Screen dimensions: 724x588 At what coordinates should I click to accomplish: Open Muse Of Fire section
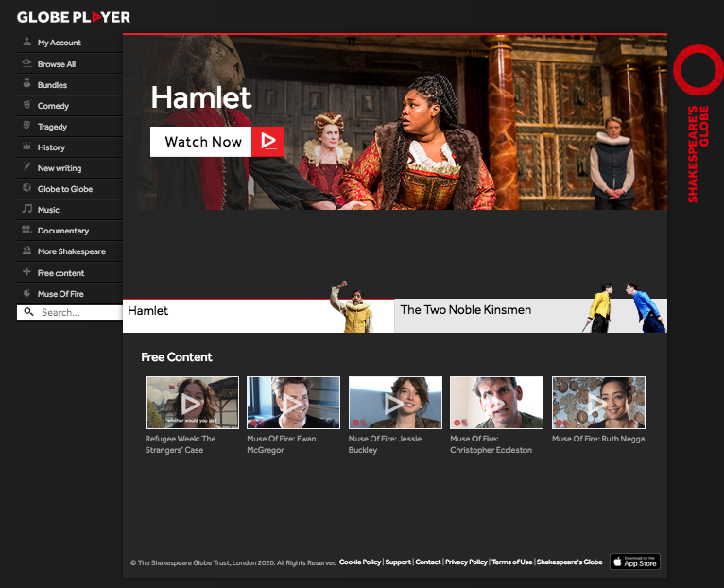(70, 294)
